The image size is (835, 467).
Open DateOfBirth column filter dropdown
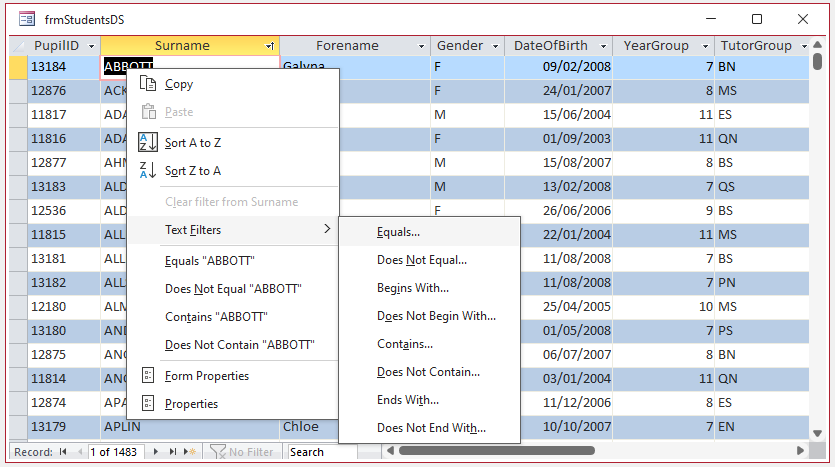pos(603,46)
